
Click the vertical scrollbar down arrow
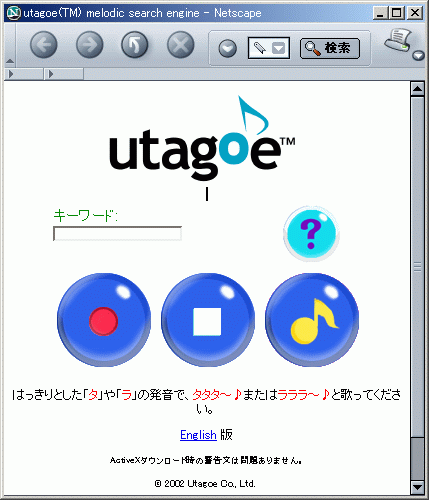coord(417,487)
